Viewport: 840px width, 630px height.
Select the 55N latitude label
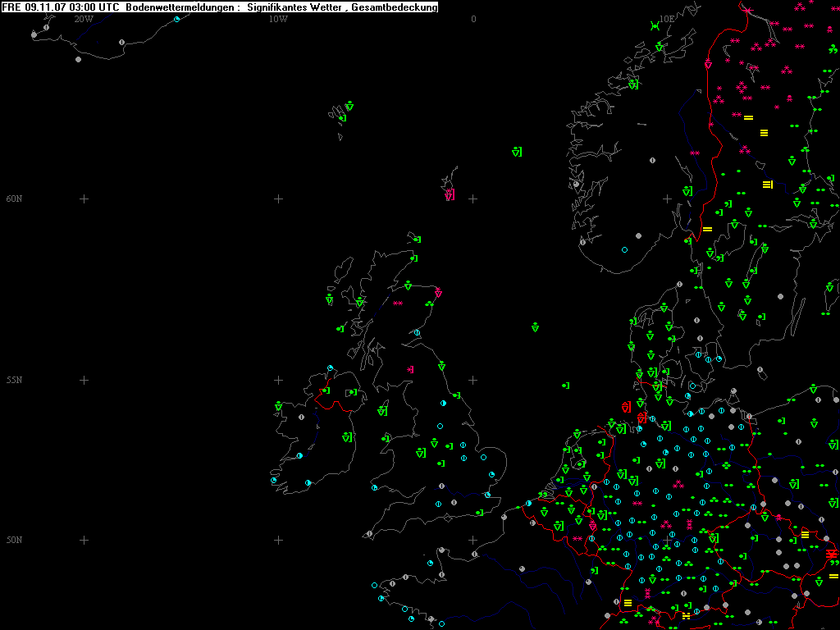[14, 380]
